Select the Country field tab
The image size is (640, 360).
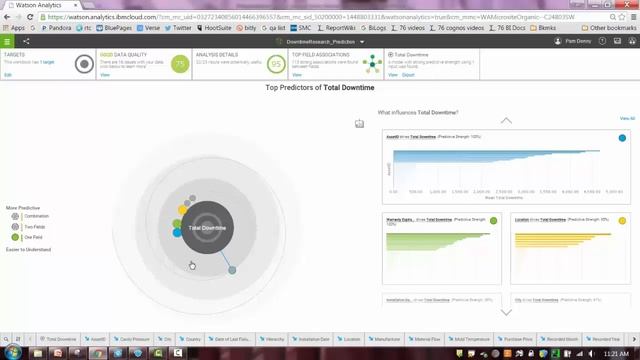[x=190, y=339]
